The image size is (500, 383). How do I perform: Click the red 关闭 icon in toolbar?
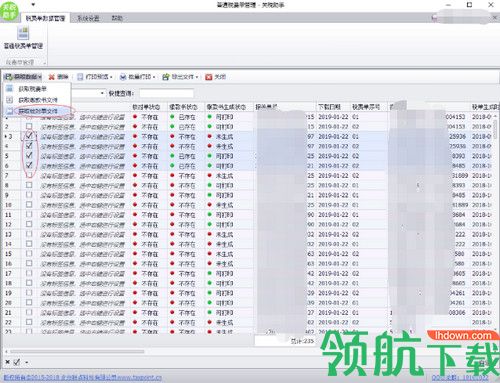209,77
